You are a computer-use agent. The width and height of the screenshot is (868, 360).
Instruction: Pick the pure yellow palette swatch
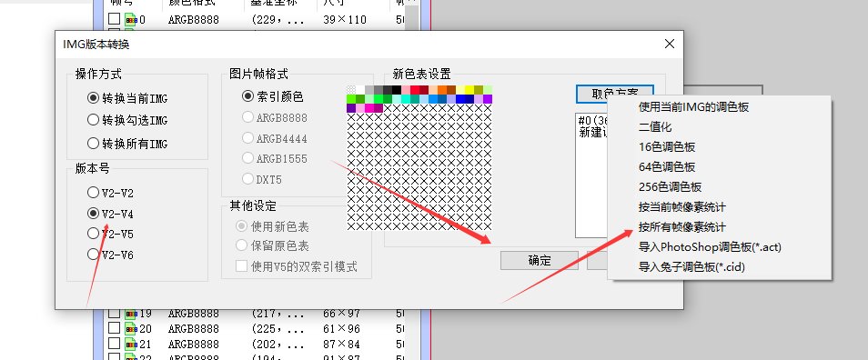[x=469, y=90]
